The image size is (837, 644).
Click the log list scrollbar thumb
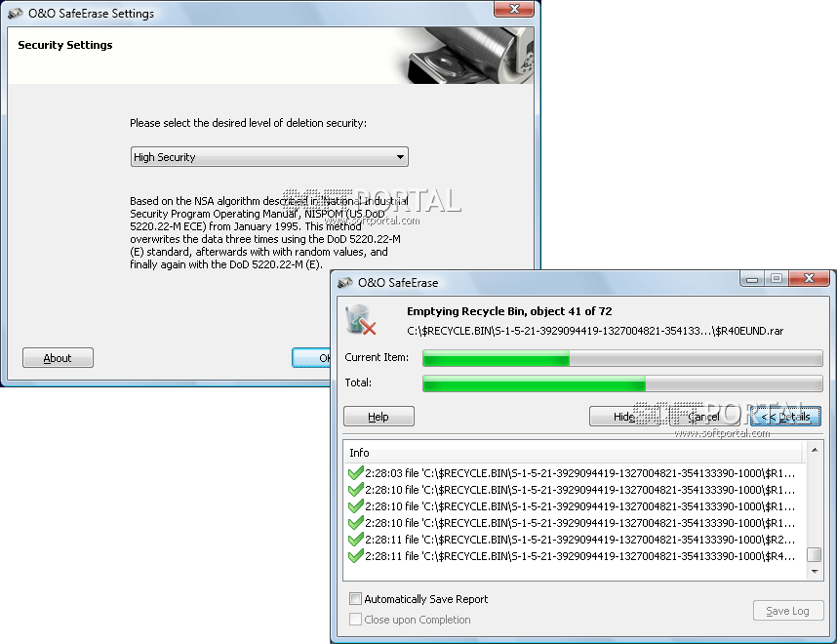[x=815, y=554]
